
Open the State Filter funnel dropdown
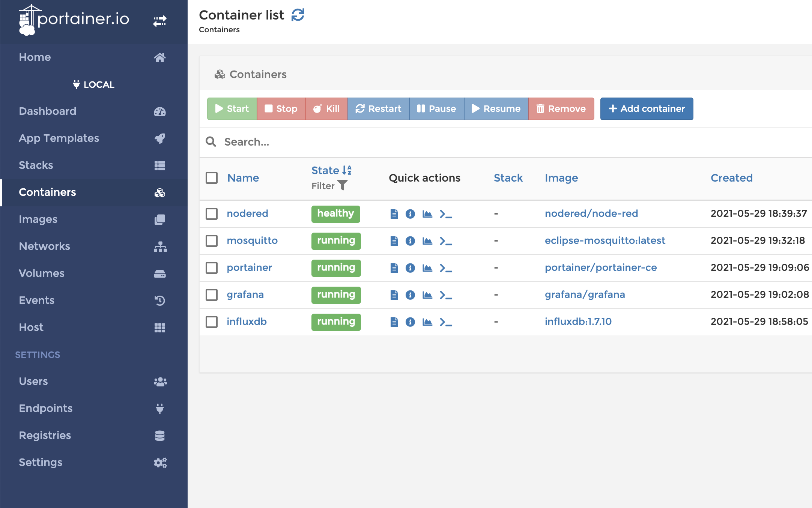(x=343, y=185)
